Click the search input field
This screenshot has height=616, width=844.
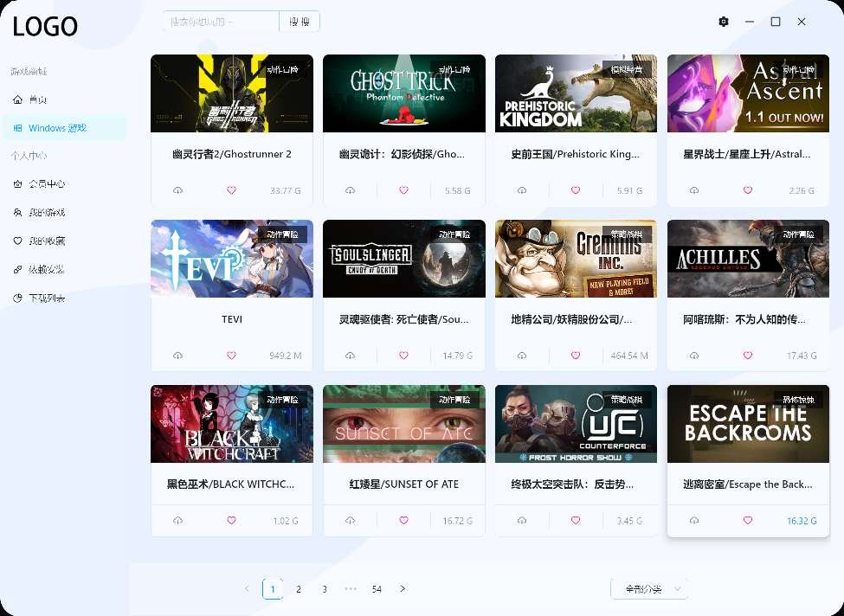[221, 22]
